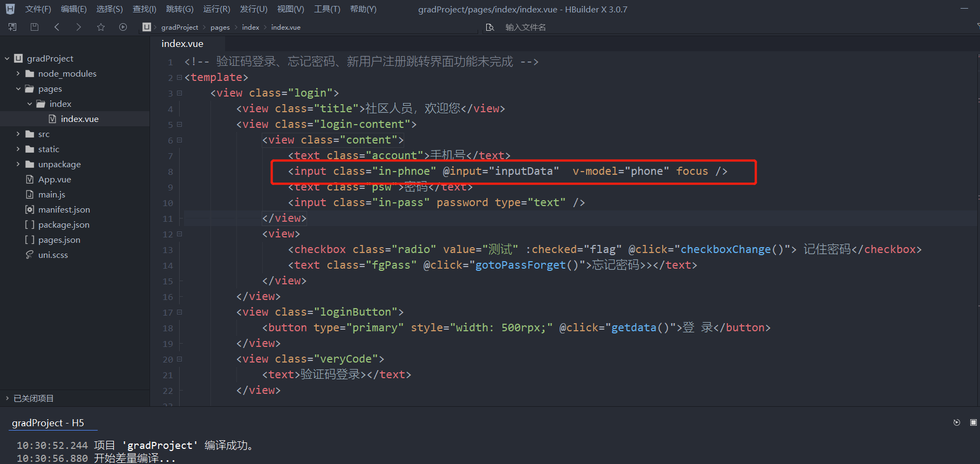Fold code block at line 3
Viewport: 980px width, 464px height.
[x=179, y=93]
